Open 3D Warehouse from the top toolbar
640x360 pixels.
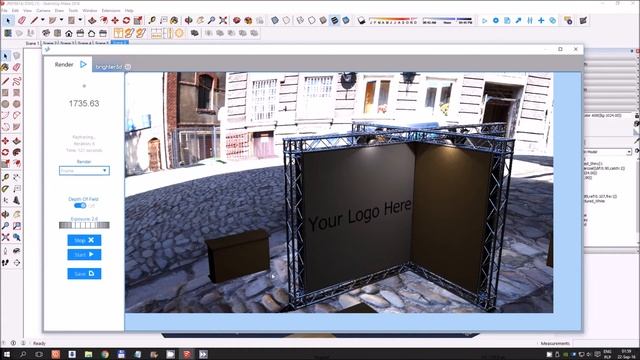pyautogui.click(x=236, y=20)
